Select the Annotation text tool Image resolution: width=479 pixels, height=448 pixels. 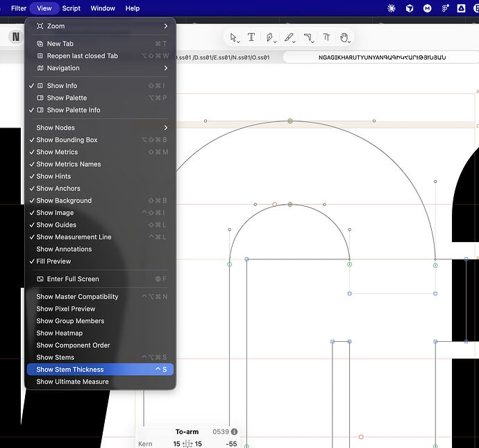326,37
